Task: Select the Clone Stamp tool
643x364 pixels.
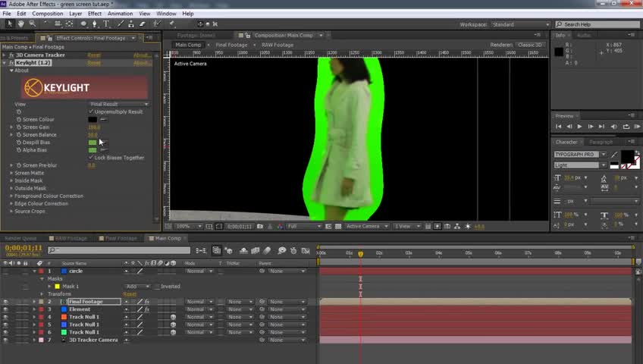Action: [x=131, y=24]
